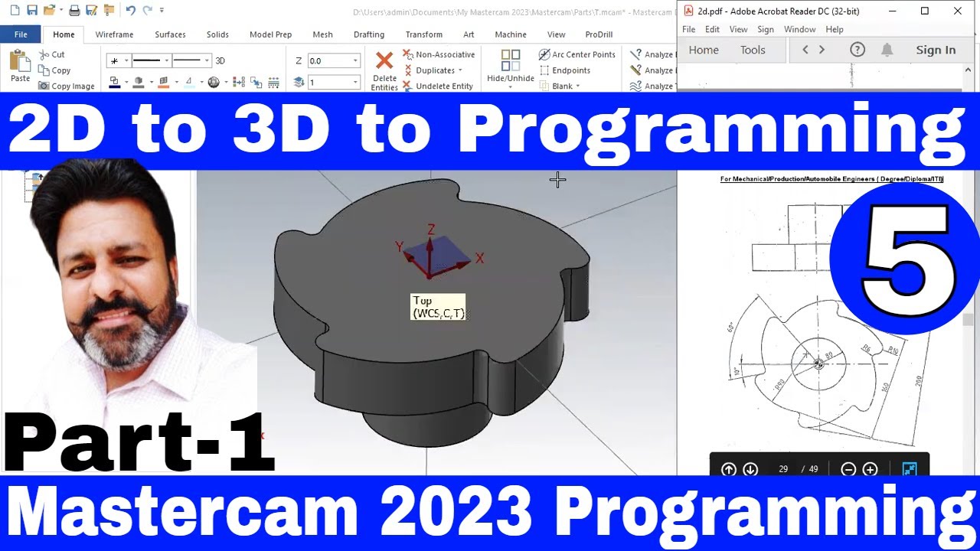Open Acrobat Reader Tools view
The image size is (980, 551).
pyautogui.click(x=753, y=50)
